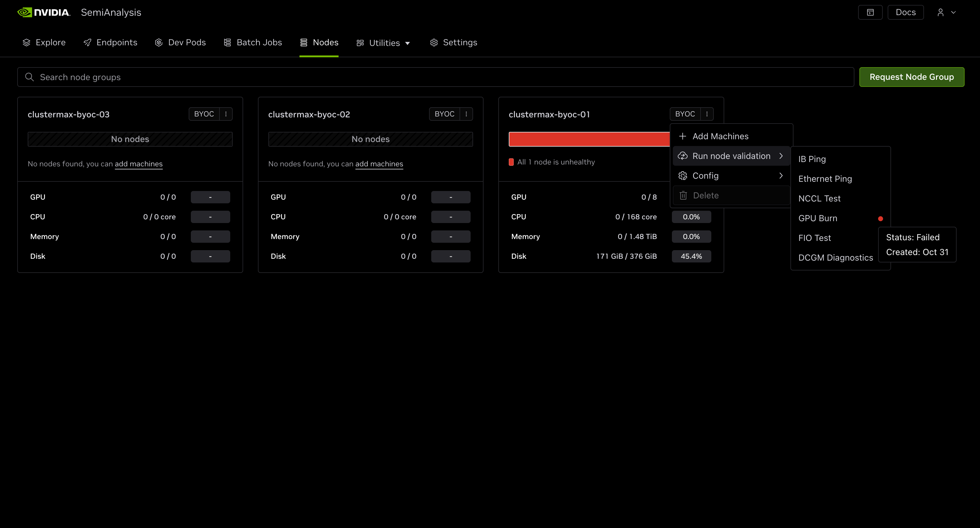Click the kebab menu on clustermax-byoc-03

[226, 114]
